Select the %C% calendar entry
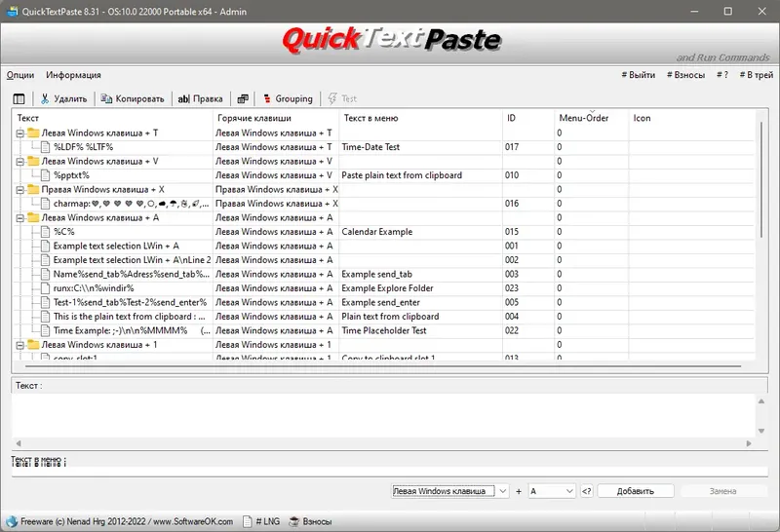780x532 pixels. tap(63, 232)
